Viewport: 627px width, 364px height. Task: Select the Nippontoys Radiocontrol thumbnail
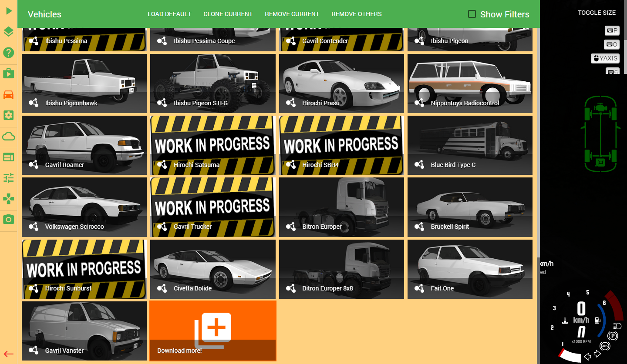(x=470, y=83)
